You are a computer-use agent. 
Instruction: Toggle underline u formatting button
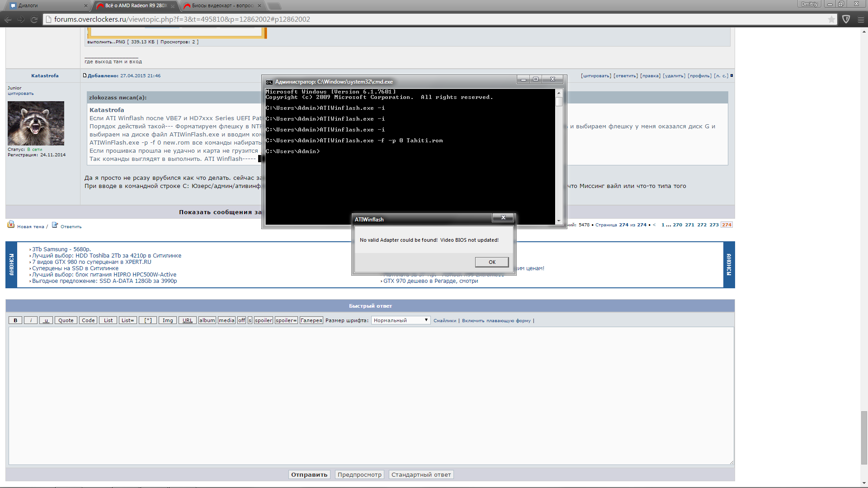pos(46,320)
